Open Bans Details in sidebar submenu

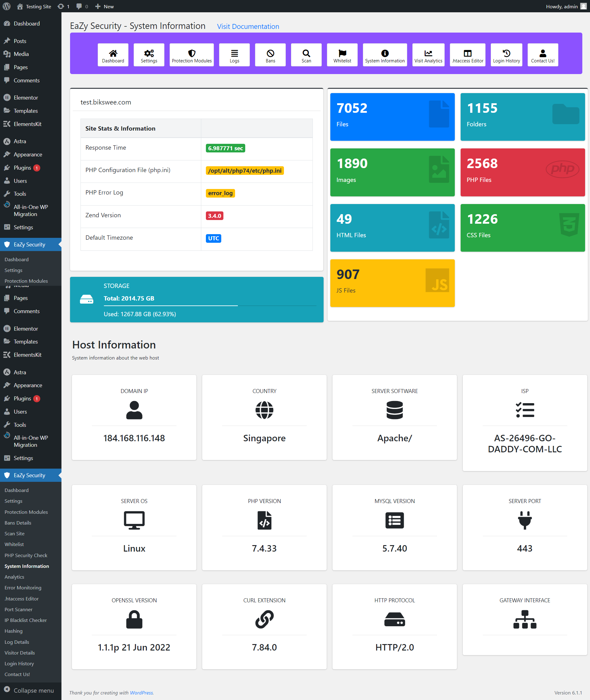18,523
